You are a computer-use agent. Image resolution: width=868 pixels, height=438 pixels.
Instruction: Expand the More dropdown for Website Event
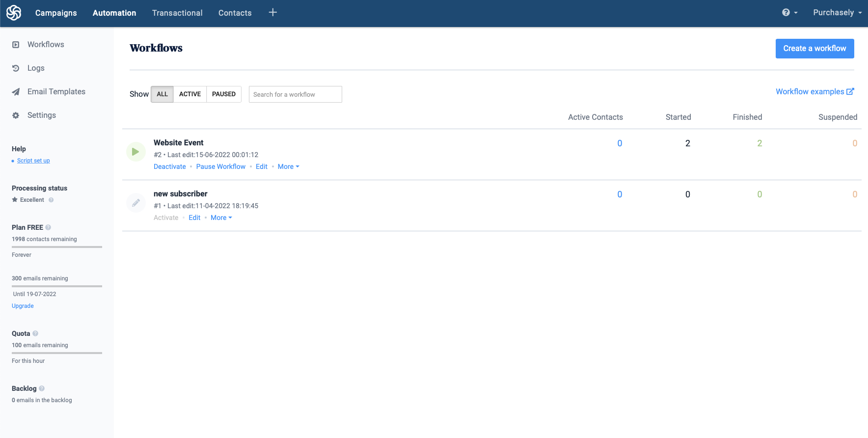[x=288, y=166]
